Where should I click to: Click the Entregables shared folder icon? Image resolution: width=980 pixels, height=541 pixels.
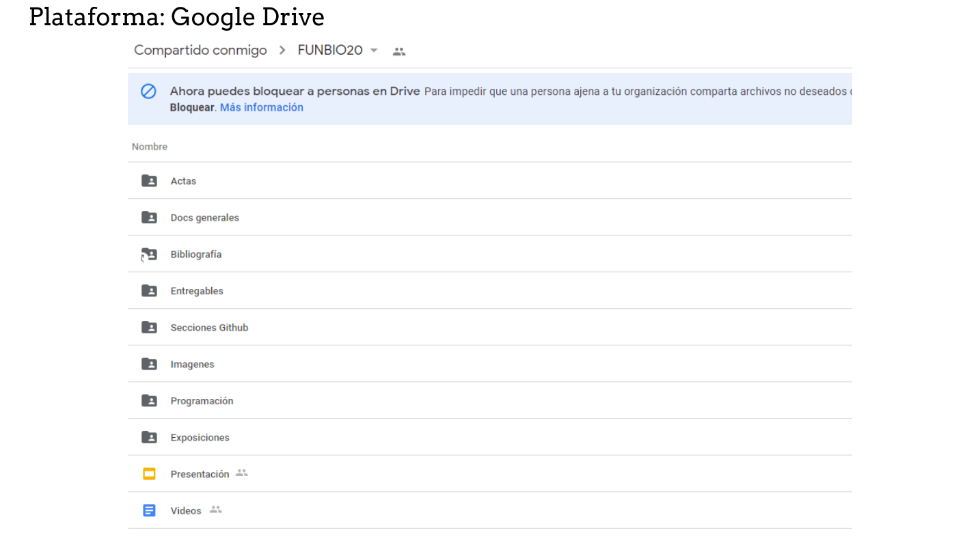tap(149, 291)
